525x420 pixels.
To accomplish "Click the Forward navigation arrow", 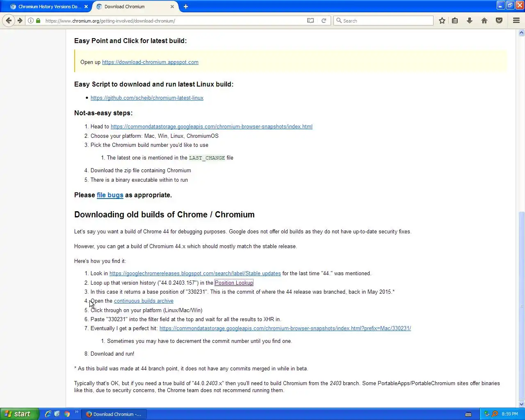I will pos(20,21).
